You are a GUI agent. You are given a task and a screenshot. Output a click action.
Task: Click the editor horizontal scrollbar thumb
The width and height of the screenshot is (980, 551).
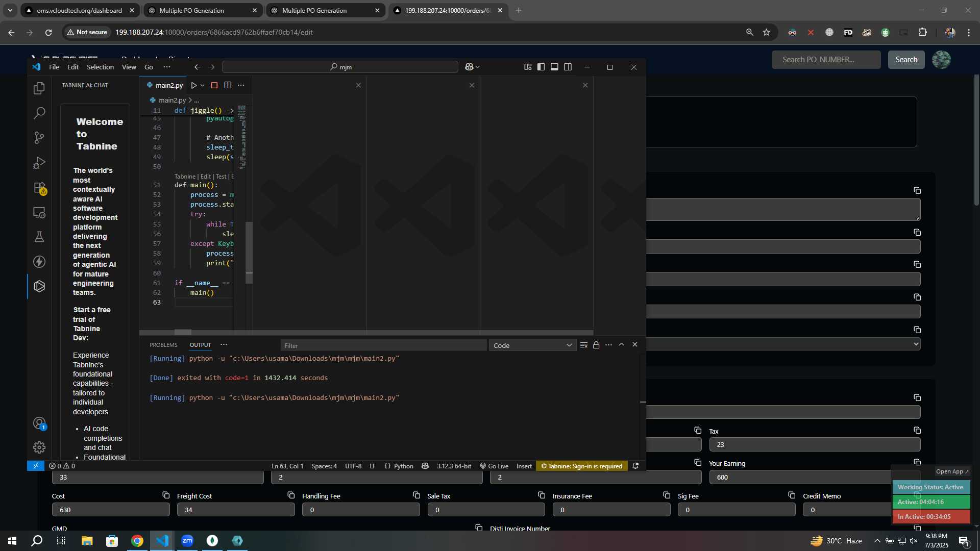click(x=183, y=332)
